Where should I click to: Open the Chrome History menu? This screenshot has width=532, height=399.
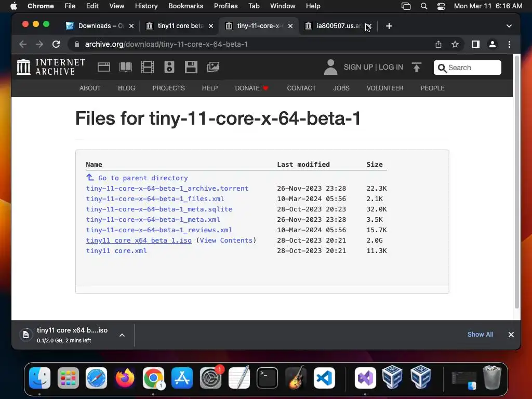coord(146,6)
